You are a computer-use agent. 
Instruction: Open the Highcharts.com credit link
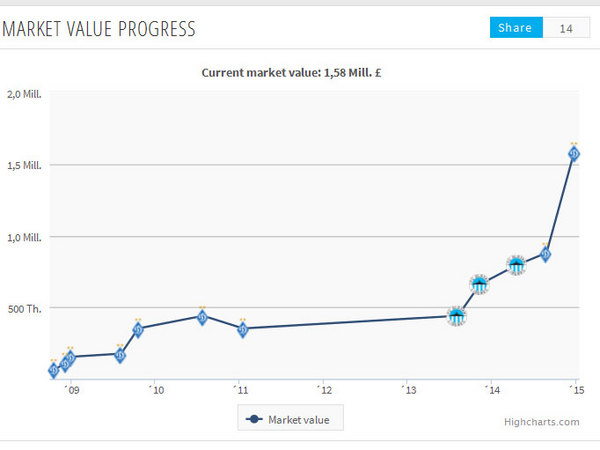542,422
